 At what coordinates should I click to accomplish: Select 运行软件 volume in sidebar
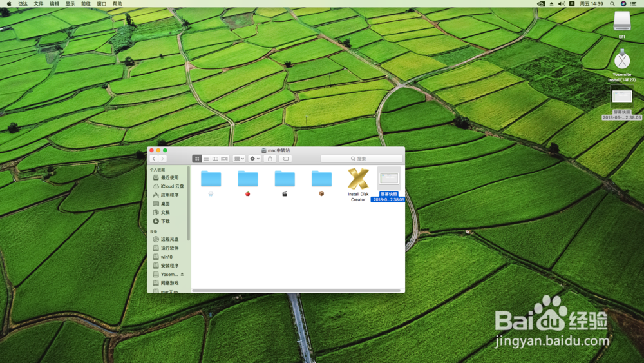pyautogui.click(x=169, y=248)
